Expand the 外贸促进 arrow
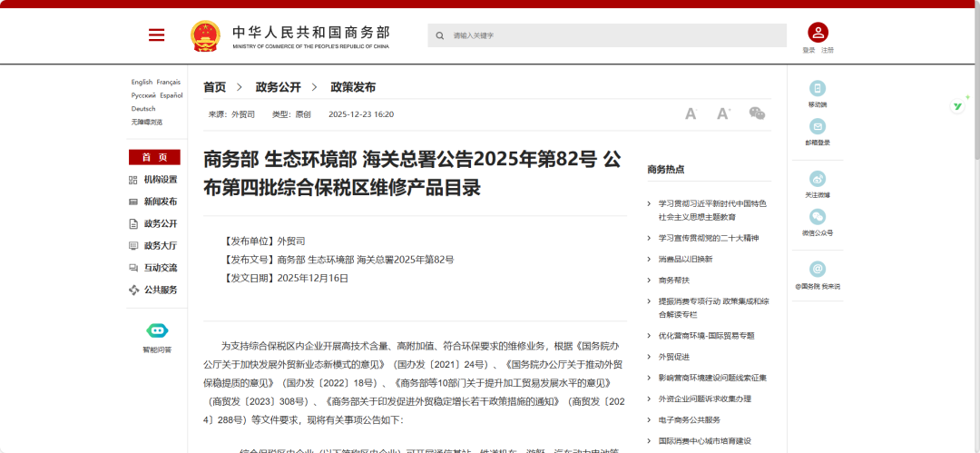This screenshot has width=980, height=453. [650, 357]
